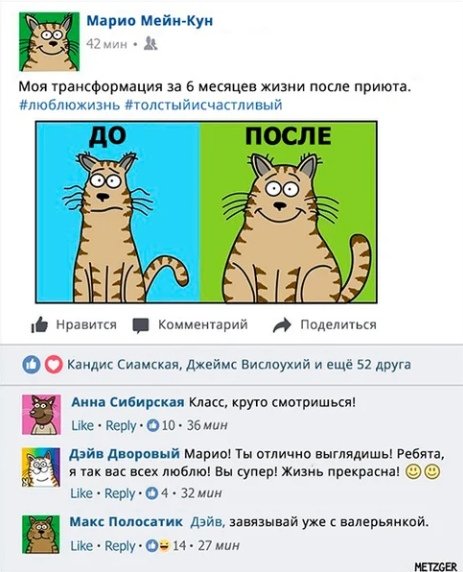This screenshot has height=572, width=463.
Task: Open hashtag #толстыйисчастливый
Action: [204, 105]
